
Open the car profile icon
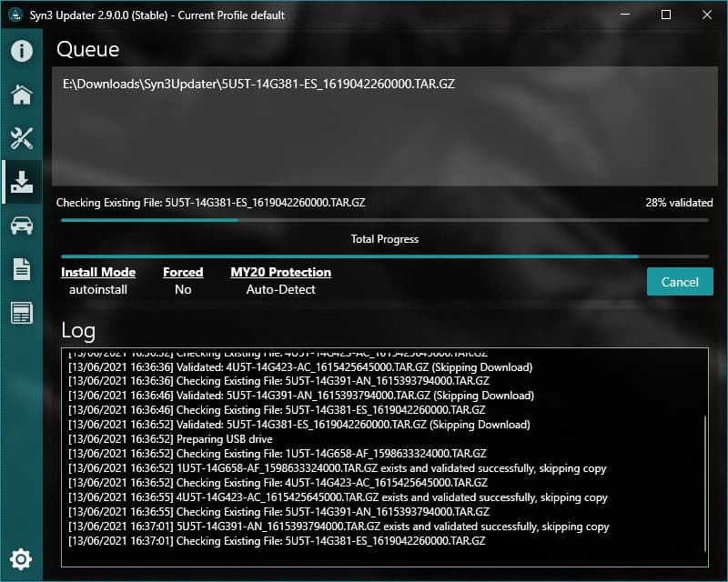pos(21,226)
